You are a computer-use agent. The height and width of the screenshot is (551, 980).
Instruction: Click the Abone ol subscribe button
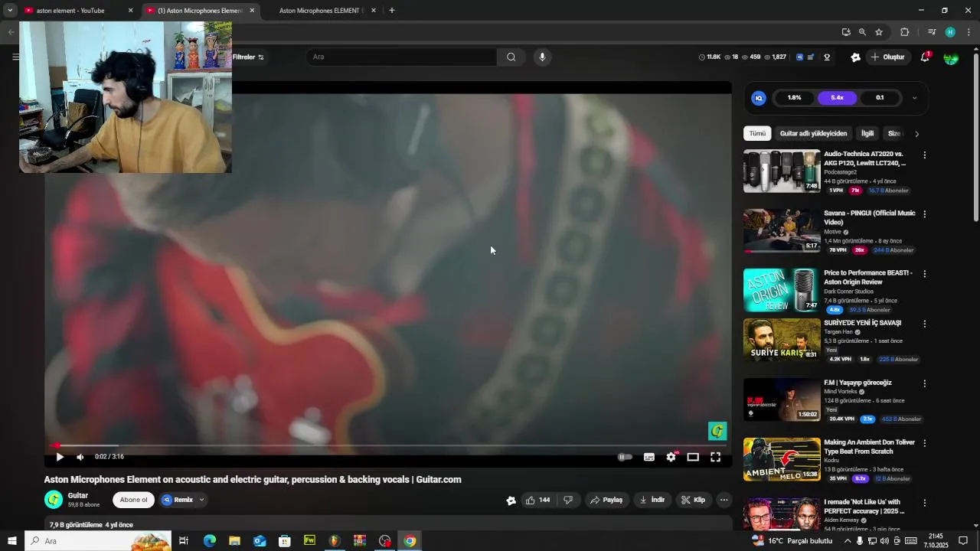click(133, 500)
